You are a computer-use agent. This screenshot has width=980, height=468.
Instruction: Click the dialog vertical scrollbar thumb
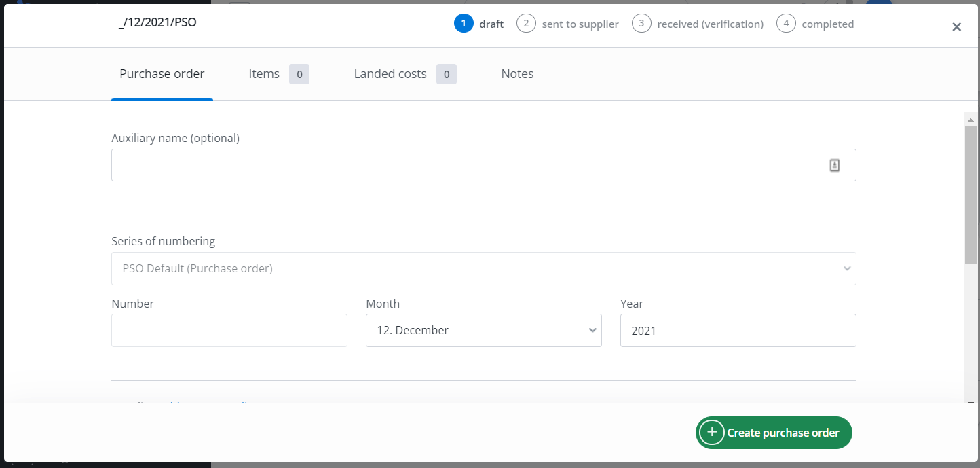point(970,194)
